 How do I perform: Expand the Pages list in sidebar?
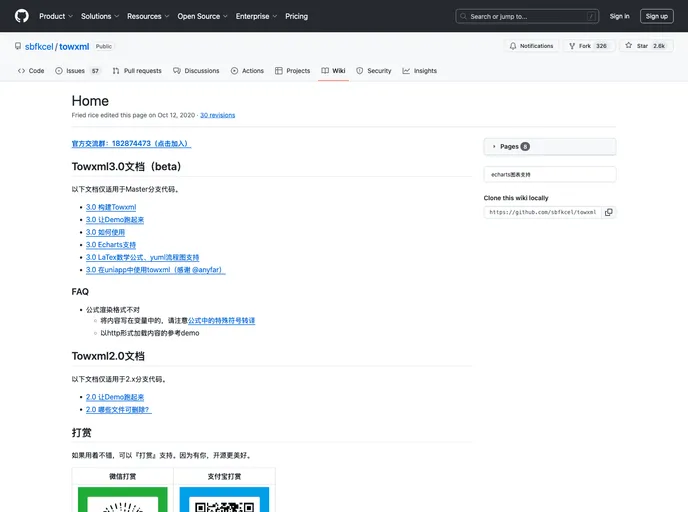click(550, 147)
